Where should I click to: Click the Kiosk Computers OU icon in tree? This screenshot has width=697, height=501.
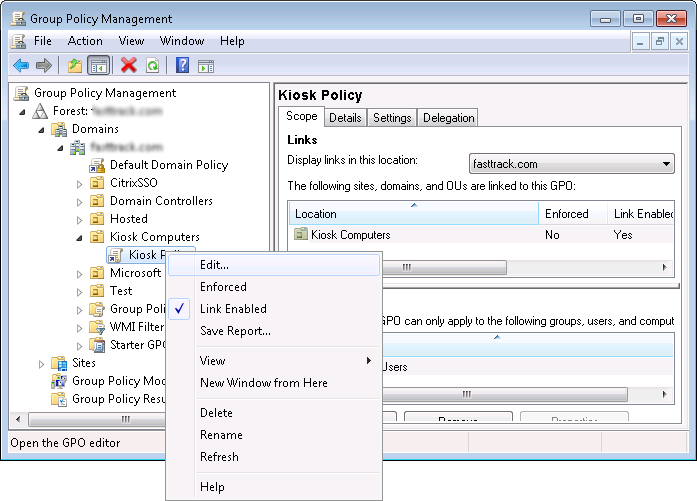click(97, 237)
